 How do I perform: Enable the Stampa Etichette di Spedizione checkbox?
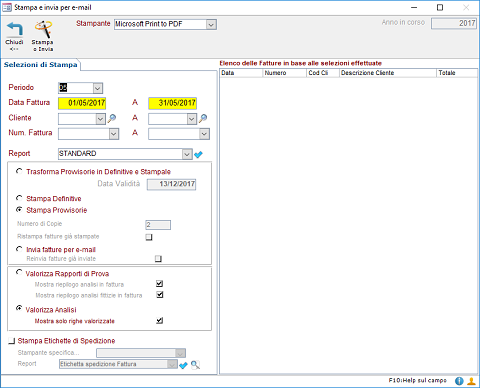12,341
